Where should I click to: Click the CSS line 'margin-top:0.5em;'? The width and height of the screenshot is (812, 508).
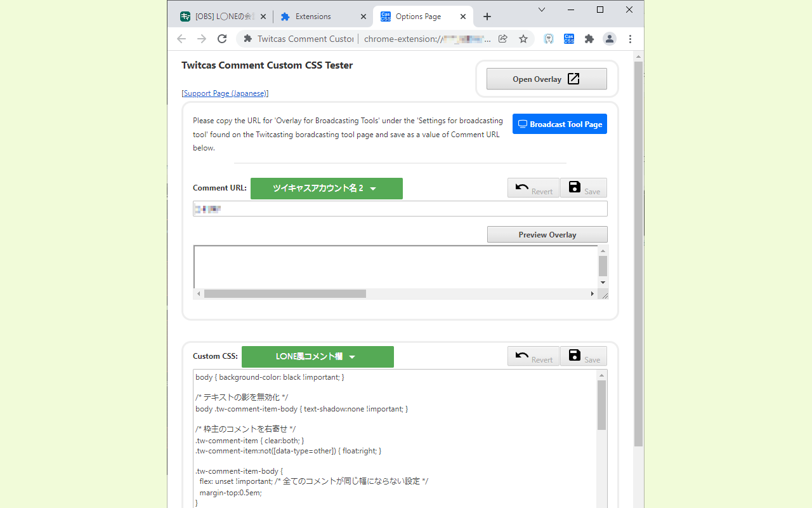click(x=230, y=492)
